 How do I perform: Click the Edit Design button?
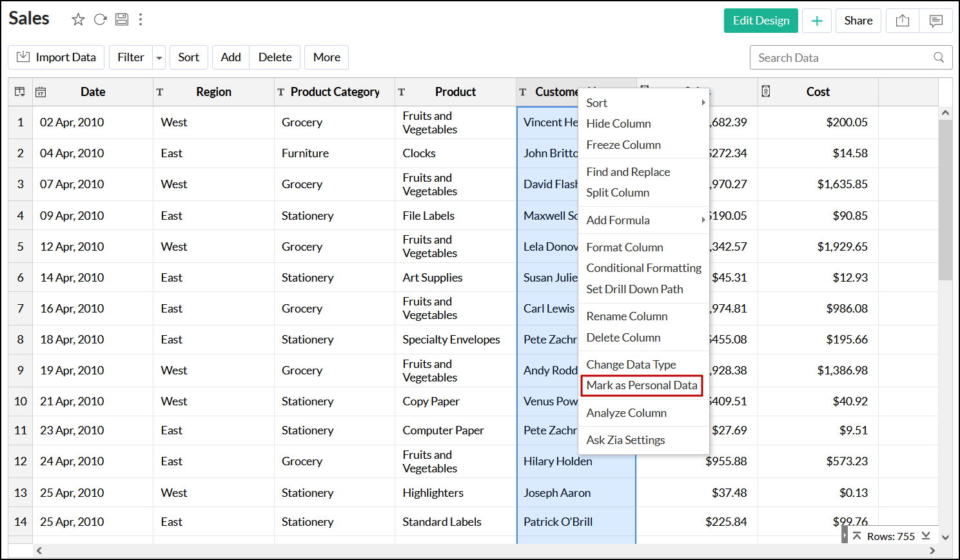click(x=761, y=21)
